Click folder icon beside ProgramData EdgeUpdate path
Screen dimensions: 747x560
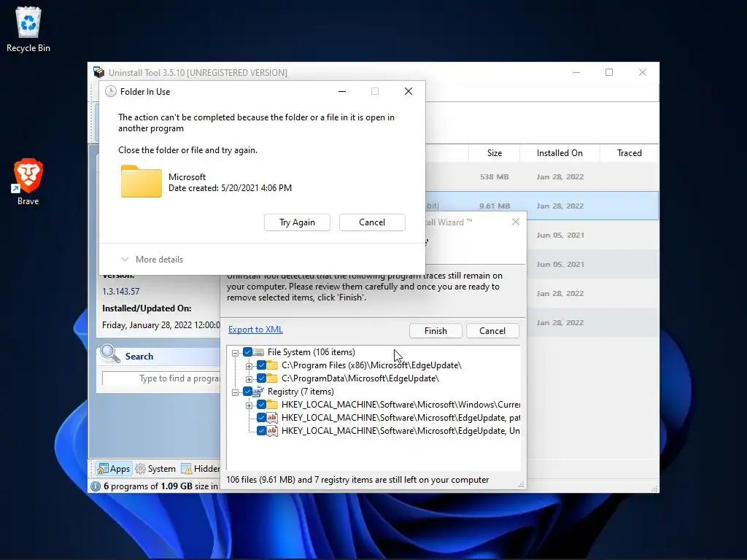[273, 378]
